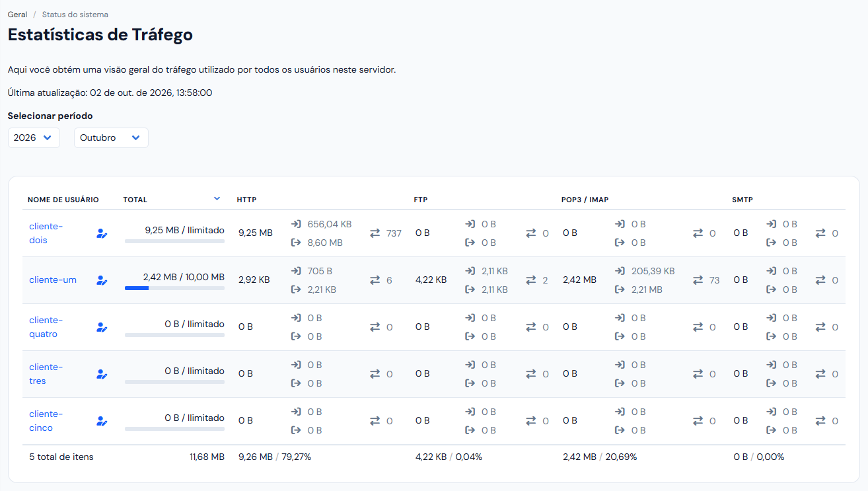The height and width of the screenshot is (491, 868).
Task: Click the outgoing arrow icon next to 2,21 MB
Action: pos(620,289)
